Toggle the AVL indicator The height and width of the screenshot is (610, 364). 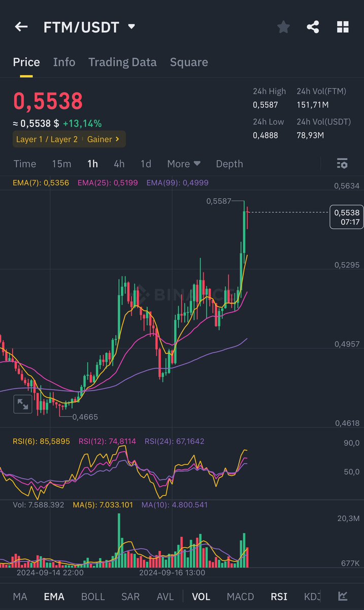coord(165,597)
